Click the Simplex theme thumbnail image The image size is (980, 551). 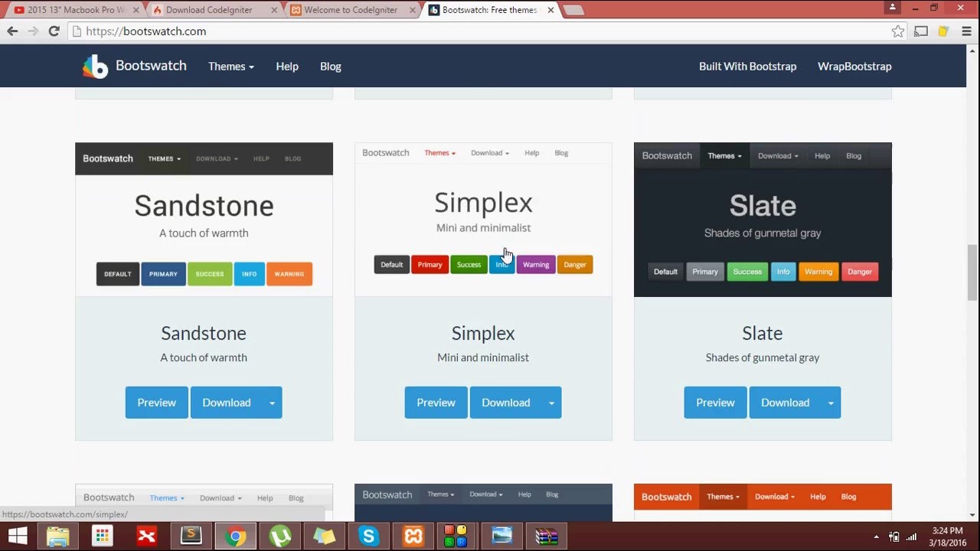click(x=483, y=220)
